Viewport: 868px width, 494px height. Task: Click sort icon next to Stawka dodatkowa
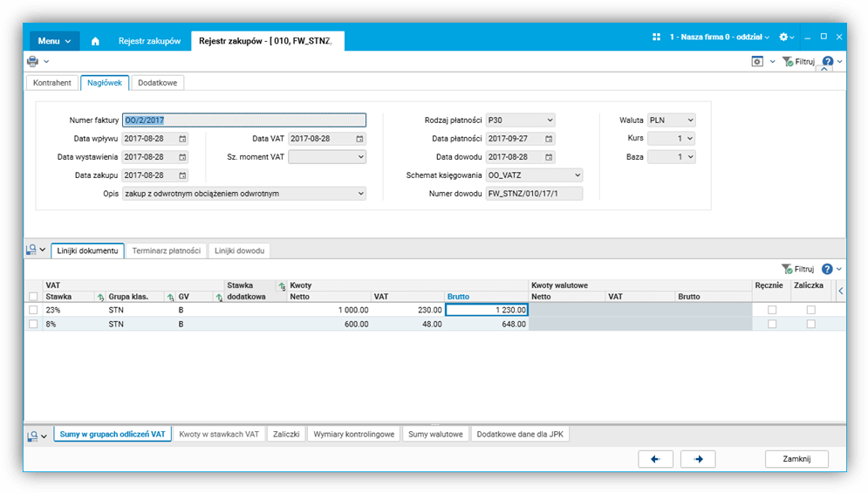282,285
